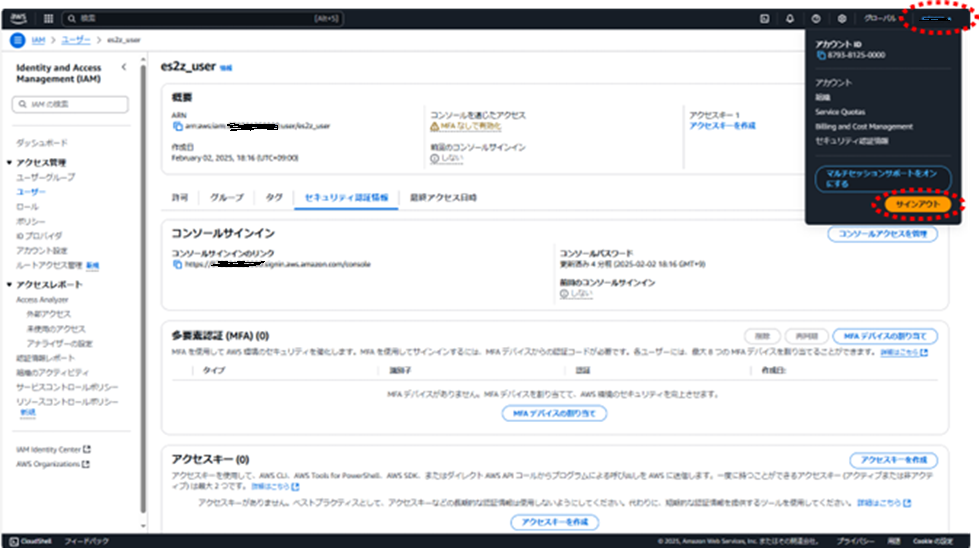
Task: Open the services grid menu icon
Action: click(48, 18)
